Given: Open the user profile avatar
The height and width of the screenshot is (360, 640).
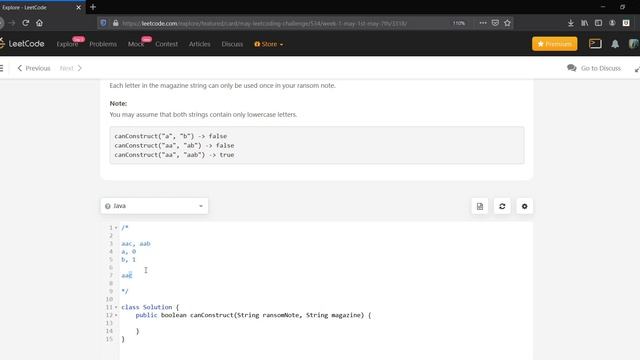Looking at the screenshot, I should (x=634, y=44).
